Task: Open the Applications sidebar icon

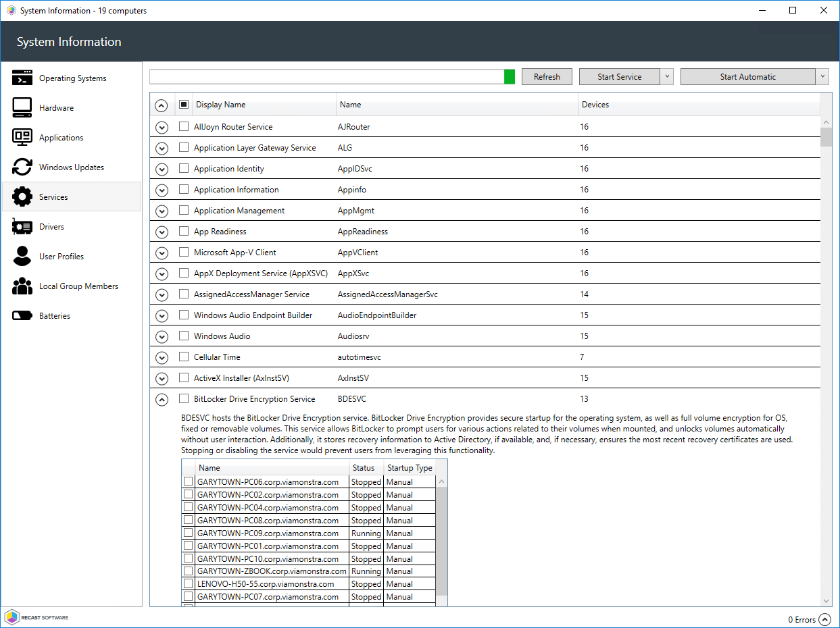Action: [22, 138]
